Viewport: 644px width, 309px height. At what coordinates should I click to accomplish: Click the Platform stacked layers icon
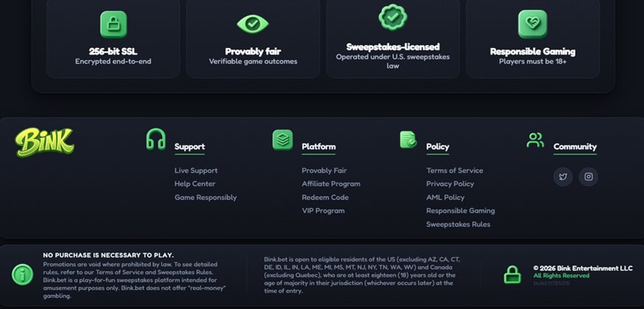click(x=282, y=140)
